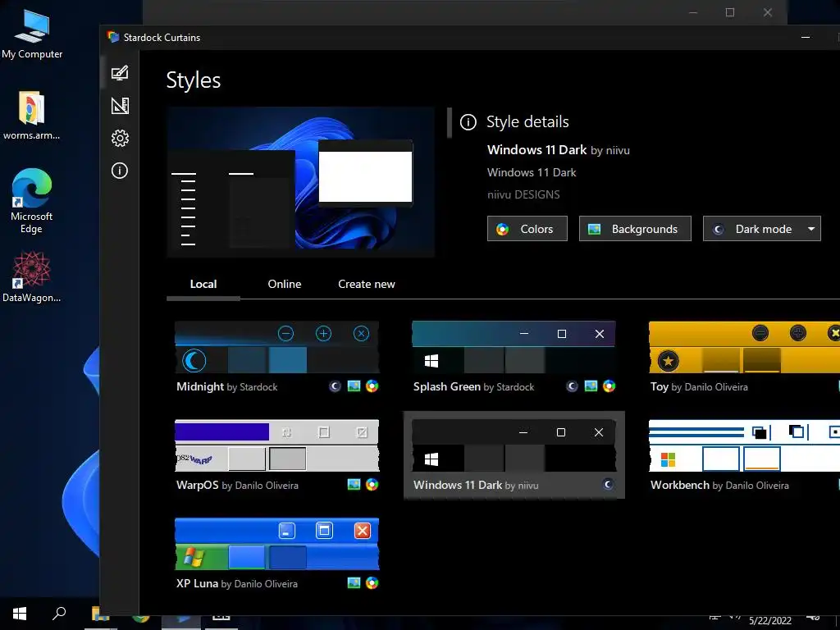This screenshot has width=840, height=630.
Task: Minimize the Stardock Curtains window
Action: pos(806,37)
